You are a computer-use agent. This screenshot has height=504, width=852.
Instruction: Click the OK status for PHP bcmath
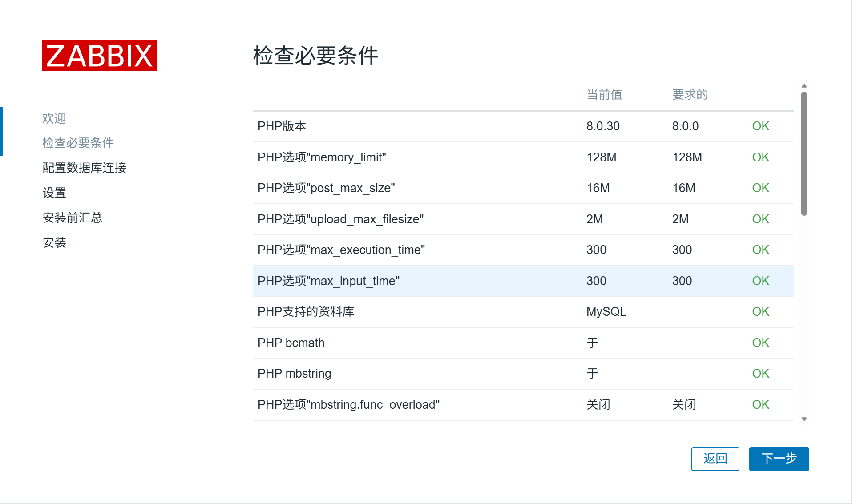coord(760,343)
